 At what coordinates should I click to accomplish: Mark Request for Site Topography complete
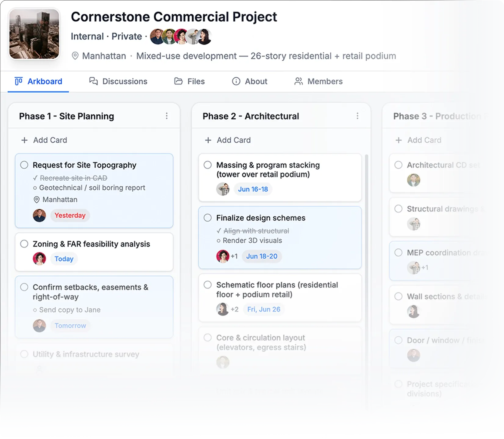(x=24, y=165)
